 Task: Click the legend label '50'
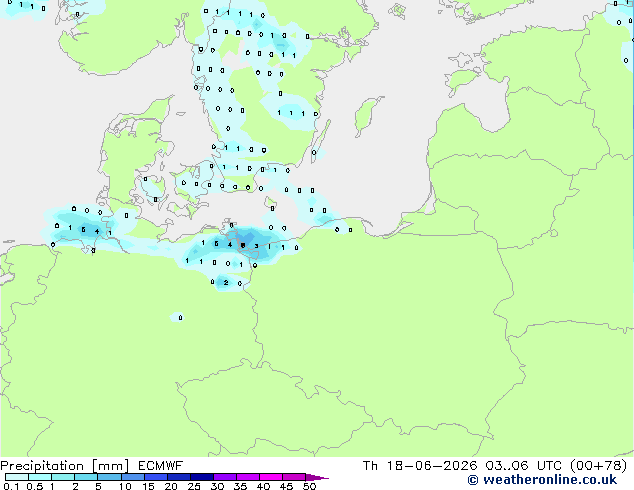click(x=310, y=486)
